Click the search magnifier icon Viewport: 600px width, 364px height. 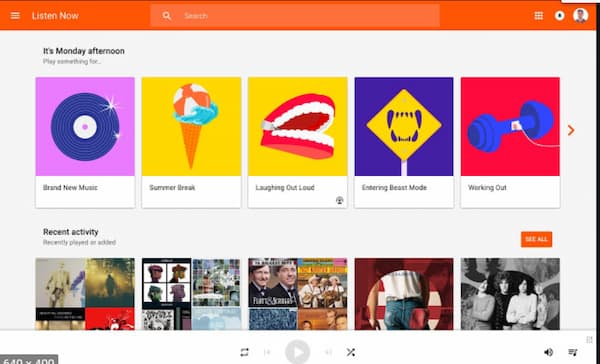tap(166, 16)
